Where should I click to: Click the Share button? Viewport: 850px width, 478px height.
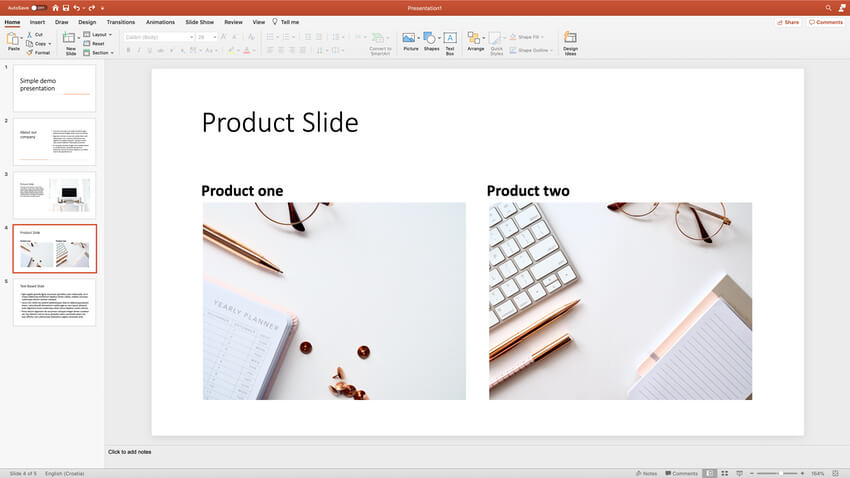(788, 21)
